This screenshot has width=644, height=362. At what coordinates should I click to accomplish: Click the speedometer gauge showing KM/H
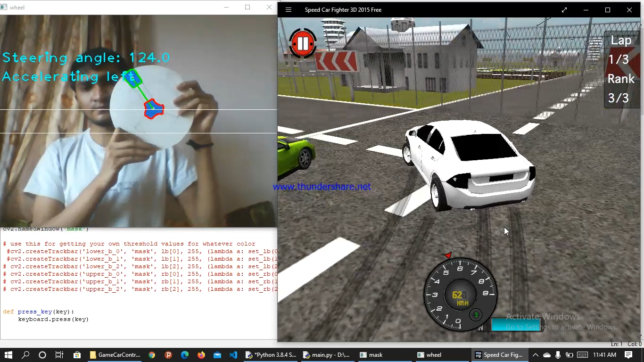pyautogui.click(x=460, y=295)
